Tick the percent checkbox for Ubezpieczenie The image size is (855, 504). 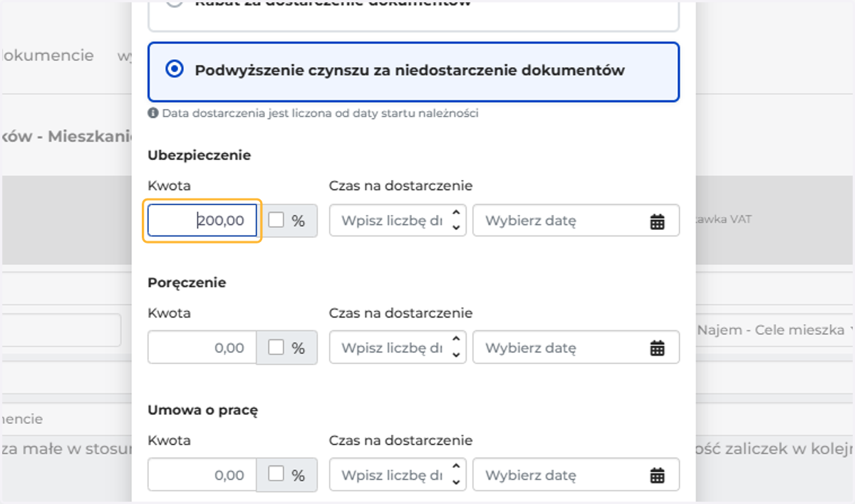(276, 221)
